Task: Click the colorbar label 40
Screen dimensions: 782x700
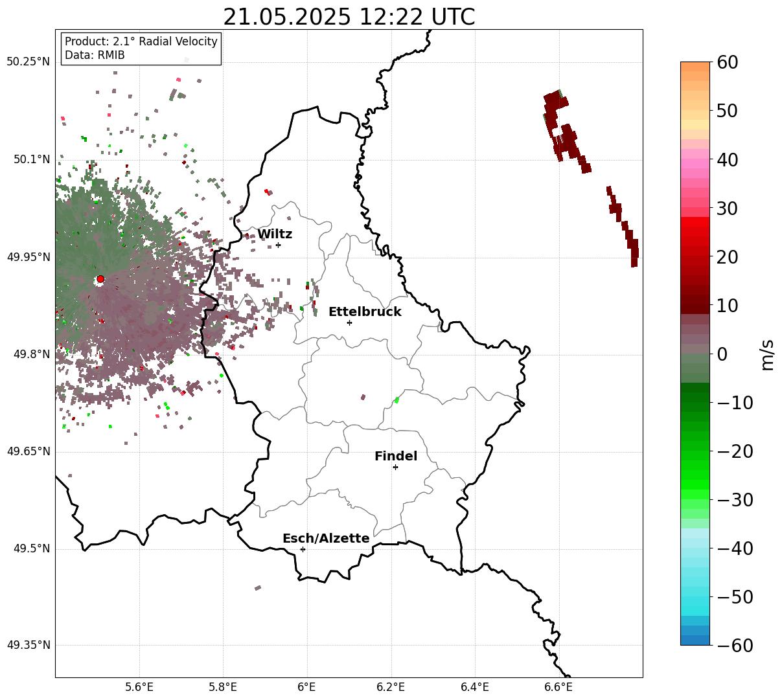Action: click(728, 159)
